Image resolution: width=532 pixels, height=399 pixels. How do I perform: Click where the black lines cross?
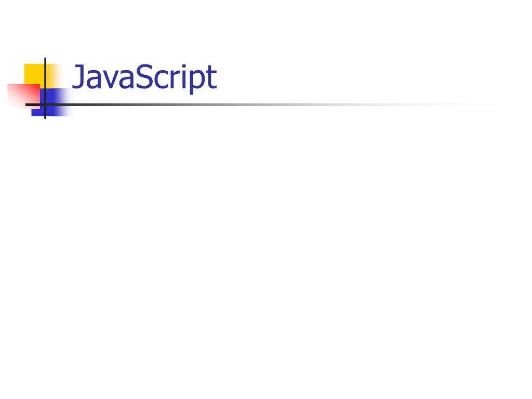click(x=45, y=104)
